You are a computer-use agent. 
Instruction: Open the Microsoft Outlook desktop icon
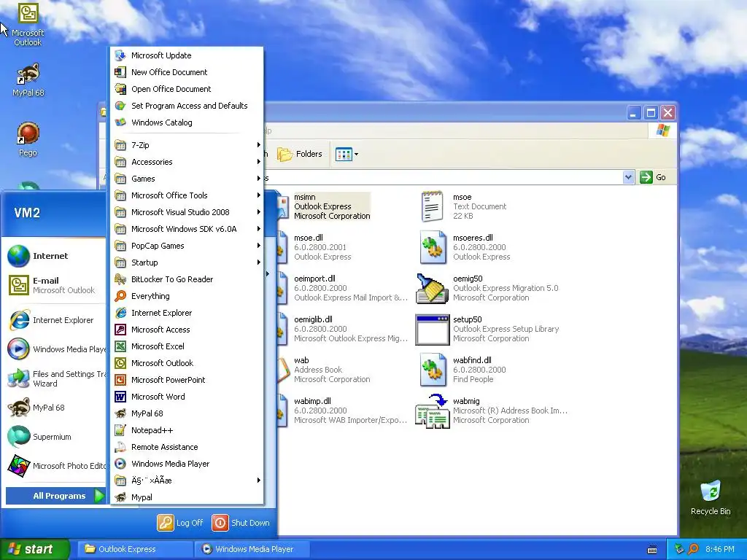(x=28, y=25)
